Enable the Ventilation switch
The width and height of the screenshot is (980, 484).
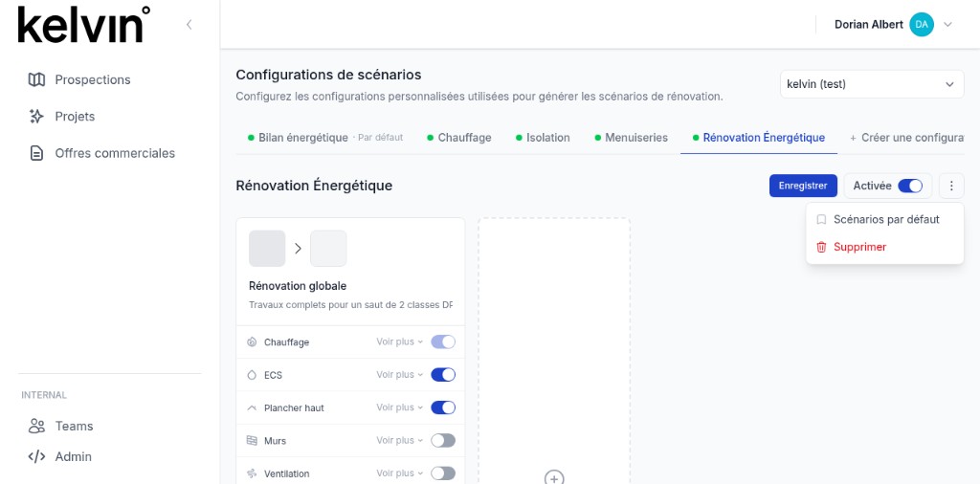coord(443,473)
